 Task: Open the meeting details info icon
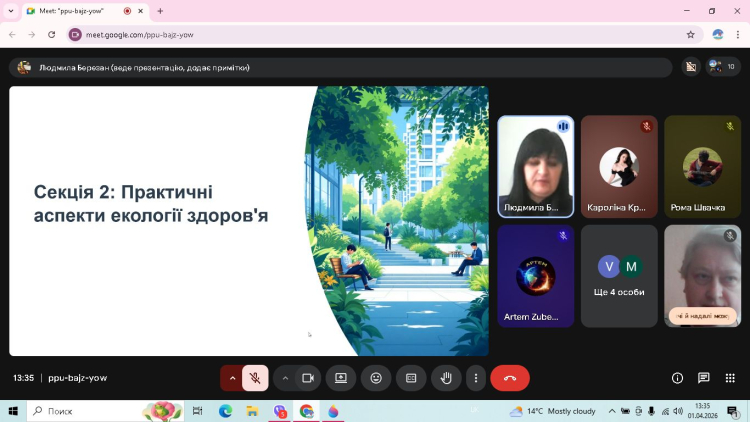(677, 378)
